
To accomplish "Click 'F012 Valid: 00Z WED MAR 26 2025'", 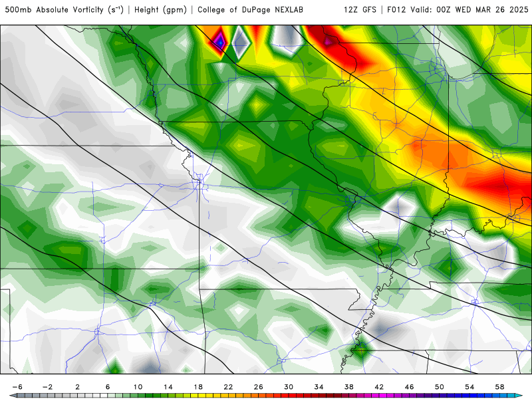I will click(x=458, y=10).
